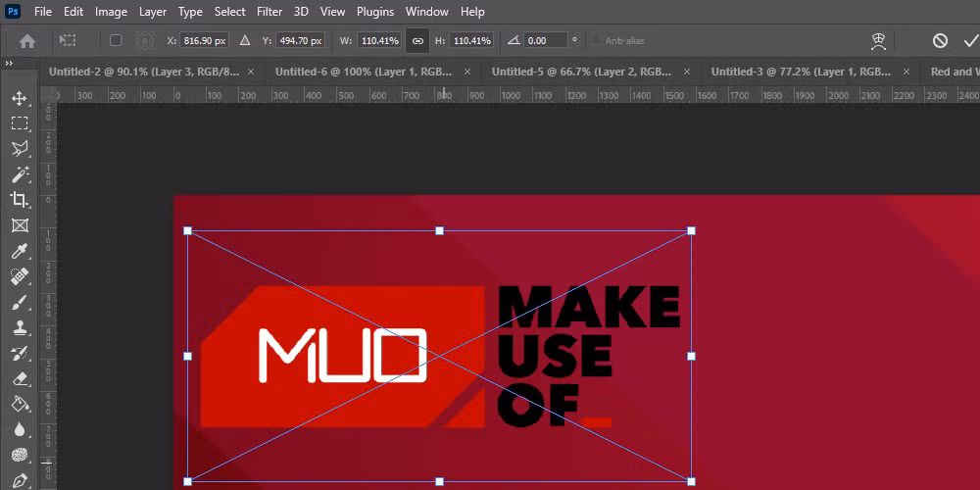Click the top-right transform corner handle
Viewport: 980px width, 490px height.
pos(691,230)
